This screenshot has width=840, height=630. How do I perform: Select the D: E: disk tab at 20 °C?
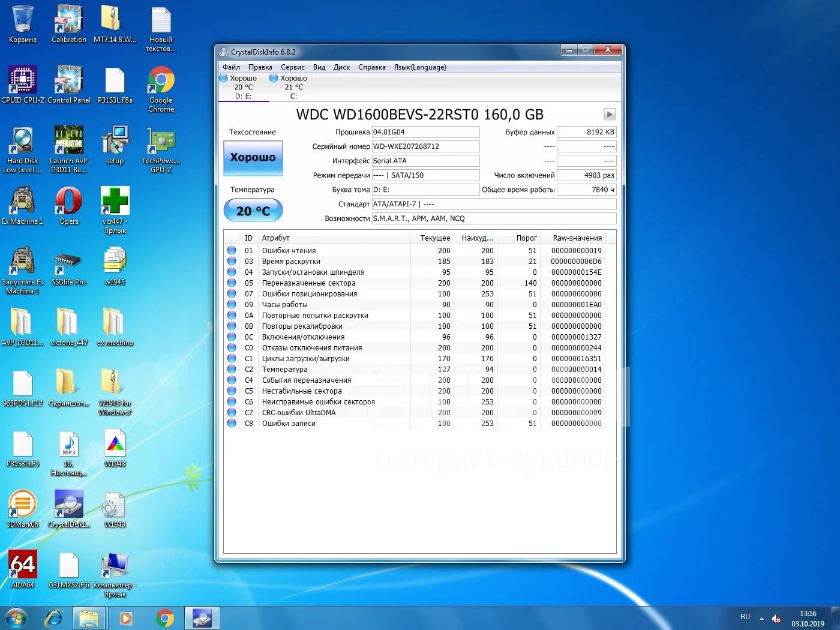244,87
